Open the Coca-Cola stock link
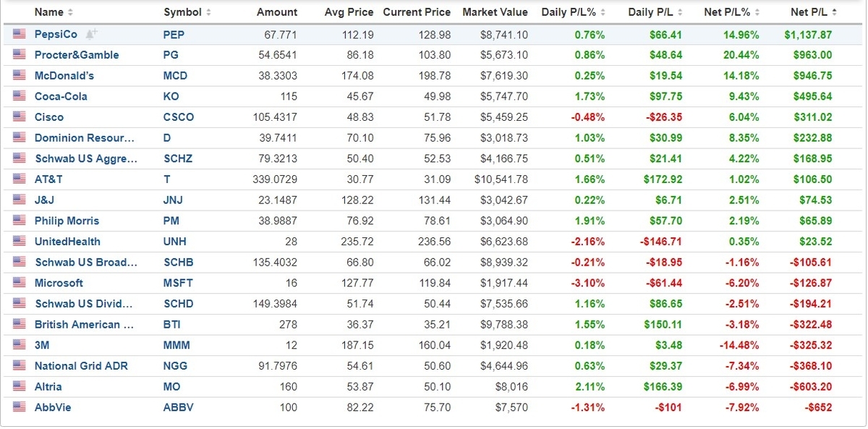 pos(62,96)
